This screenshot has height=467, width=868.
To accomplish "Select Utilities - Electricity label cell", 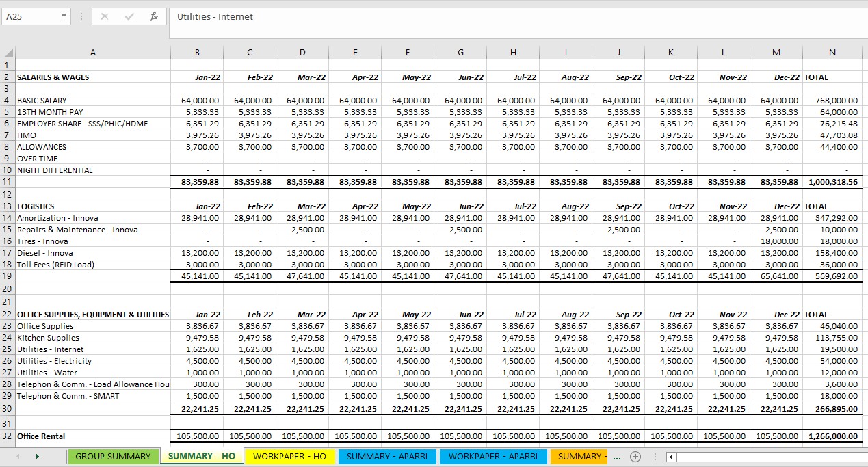I will click(93, 361).
